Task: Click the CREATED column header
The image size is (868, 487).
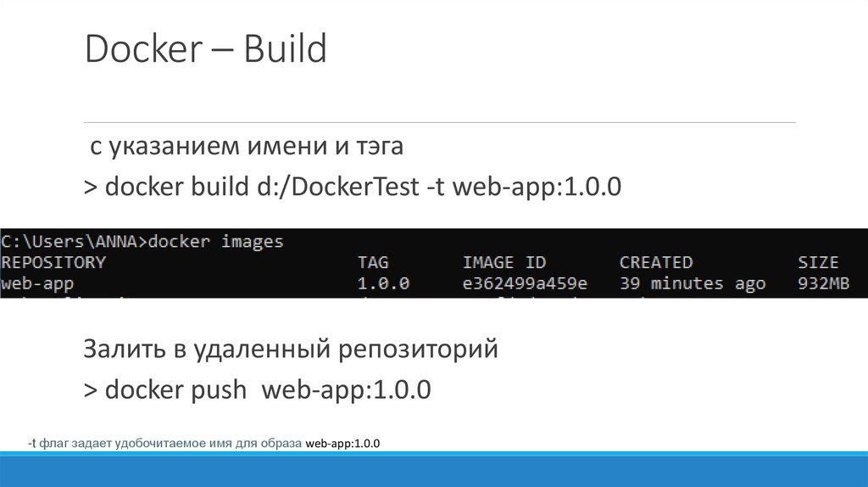Action: click(655, 262)
